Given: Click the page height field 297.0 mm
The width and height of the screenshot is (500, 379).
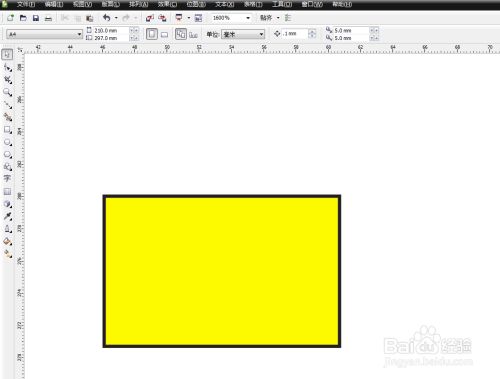Looking at the screenshot, I should 111,38.
